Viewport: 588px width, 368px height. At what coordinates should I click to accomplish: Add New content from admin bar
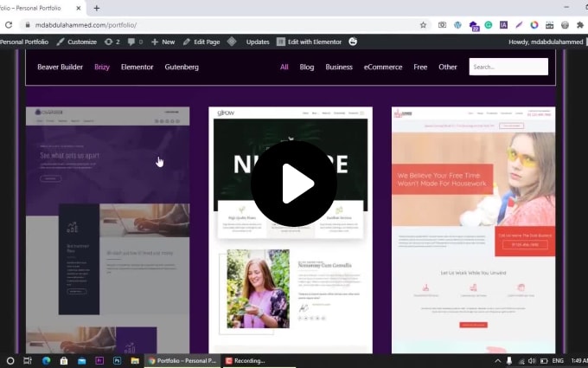coord(163,42)
